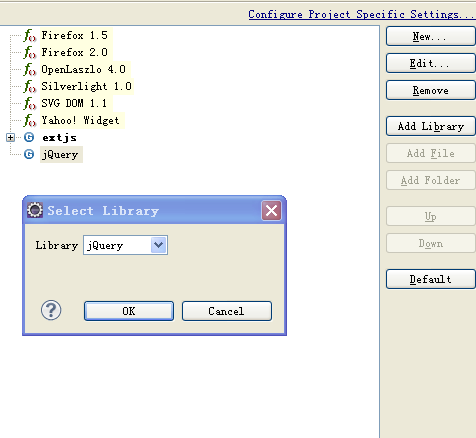Click the Library combo box showing jQuery
Viewport: 476px width, 438px height.
point(125,245)
